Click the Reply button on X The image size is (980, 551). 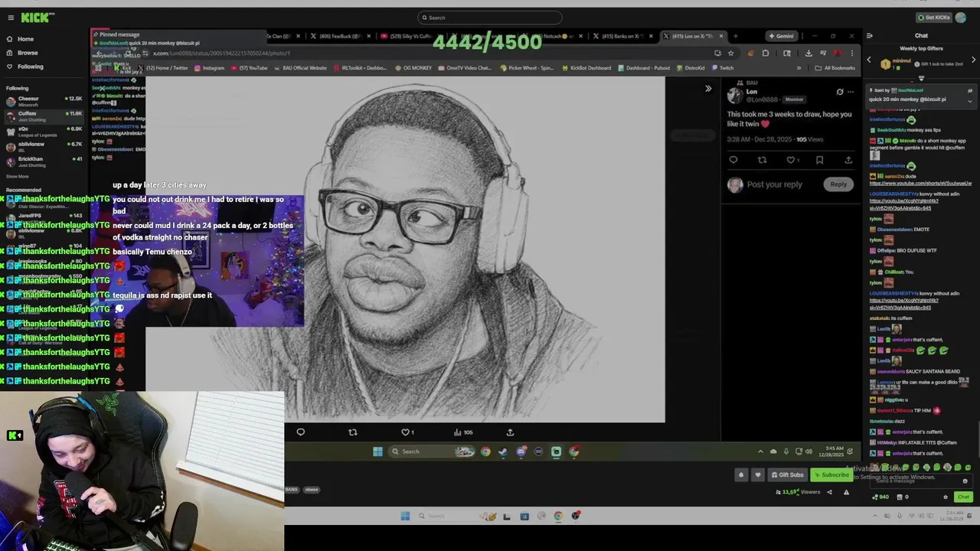[838, 184]
